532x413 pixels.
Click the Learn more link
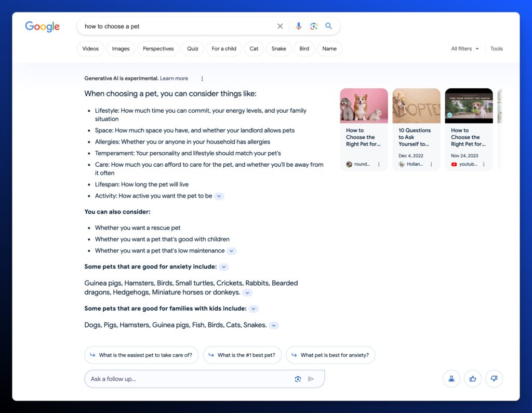(x=174, y=78)
